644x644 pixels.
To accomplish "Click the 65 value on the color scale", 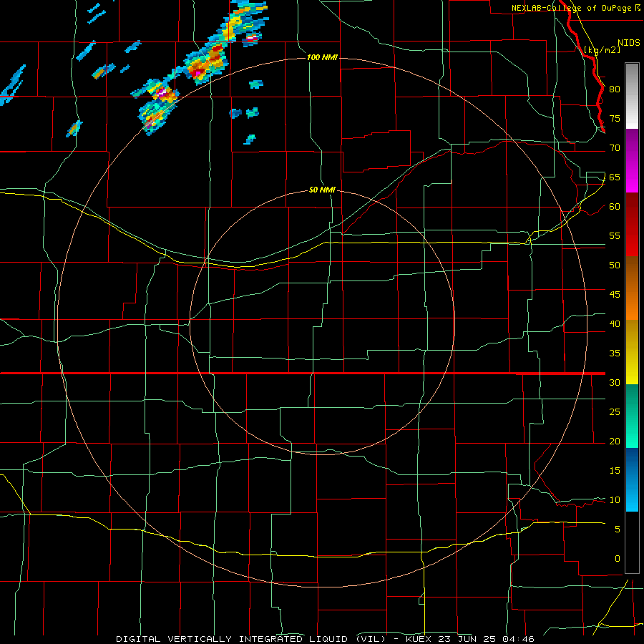I will pyautogui.click(x=615, y=177).
